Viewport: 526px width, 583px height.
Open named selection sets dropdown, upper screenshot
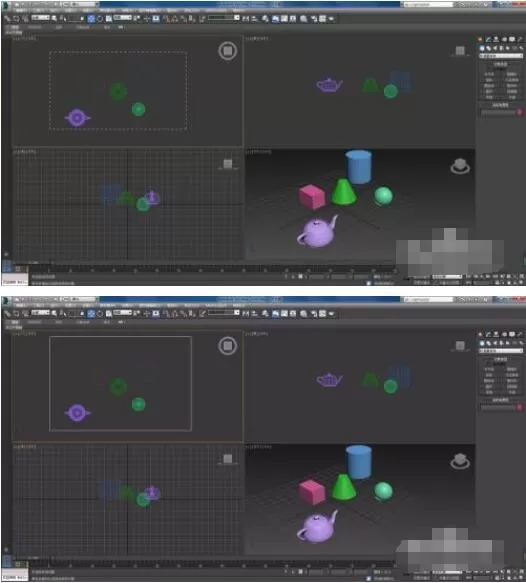tap(223, 17)
